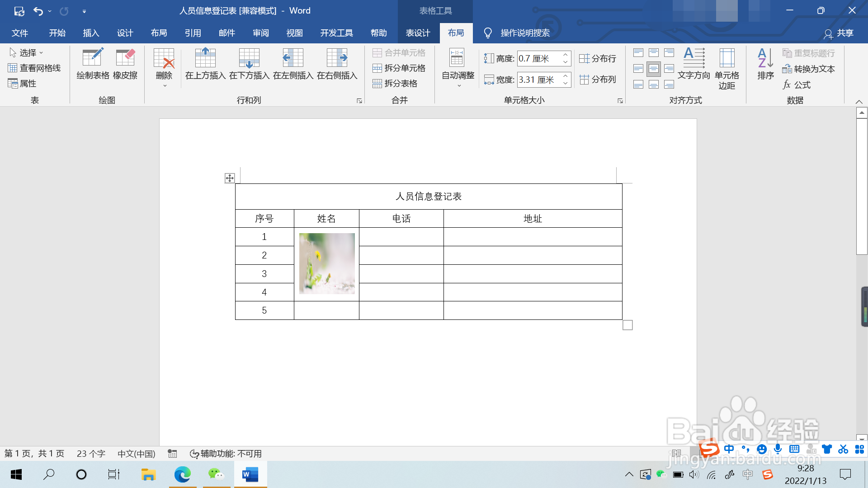Click Convert to Text (转换为文本)
The height and width of the screenshot is (488, 868).
point(808,69)
